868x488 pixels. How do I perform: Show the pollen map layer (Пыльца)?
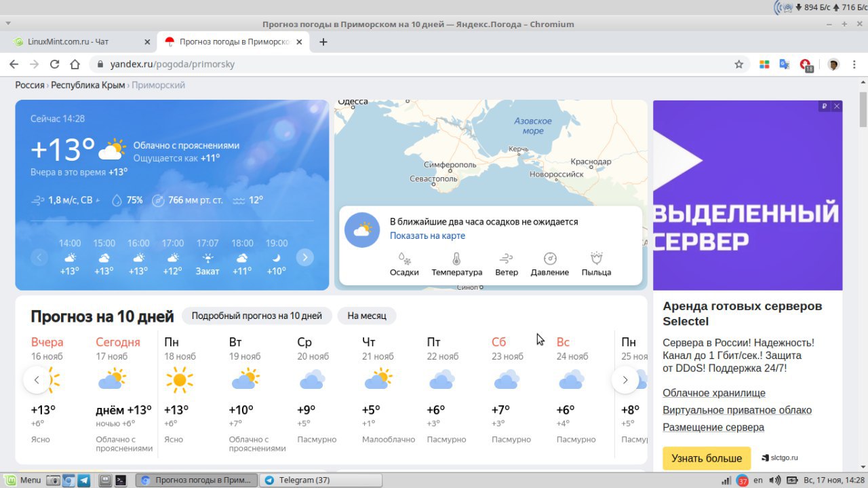point(596,264)
